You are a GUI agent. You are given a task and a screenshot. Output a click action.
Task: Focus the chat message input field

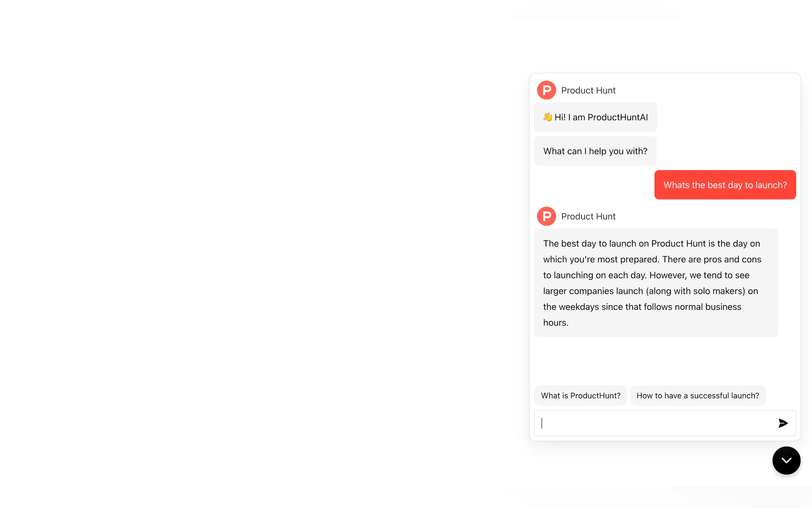[x=655, y=423]
